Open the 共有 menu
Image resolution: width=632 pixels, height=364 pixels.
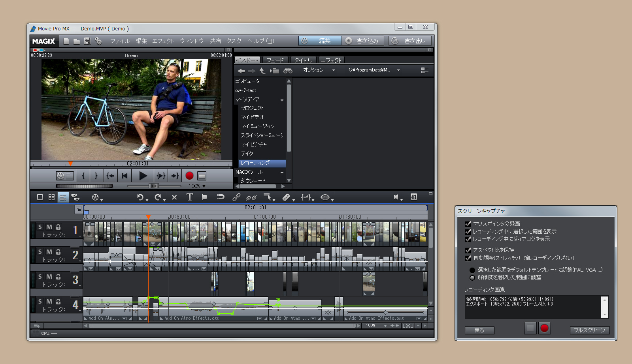(215, 41)
